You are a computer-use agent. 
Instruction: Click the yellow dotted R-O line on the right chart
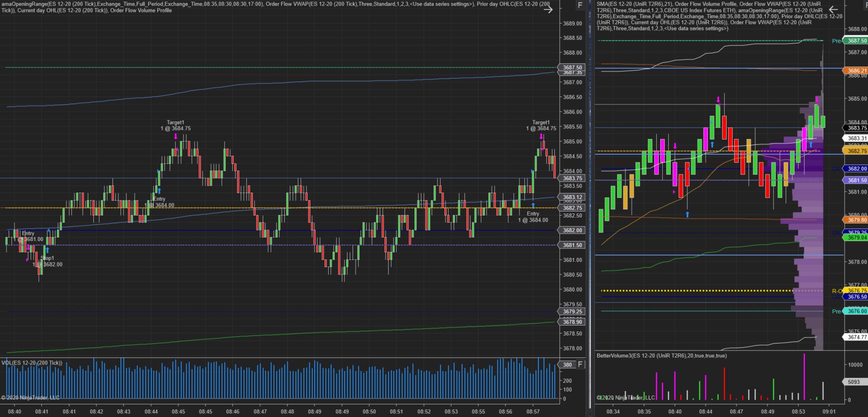pos(711,290)
